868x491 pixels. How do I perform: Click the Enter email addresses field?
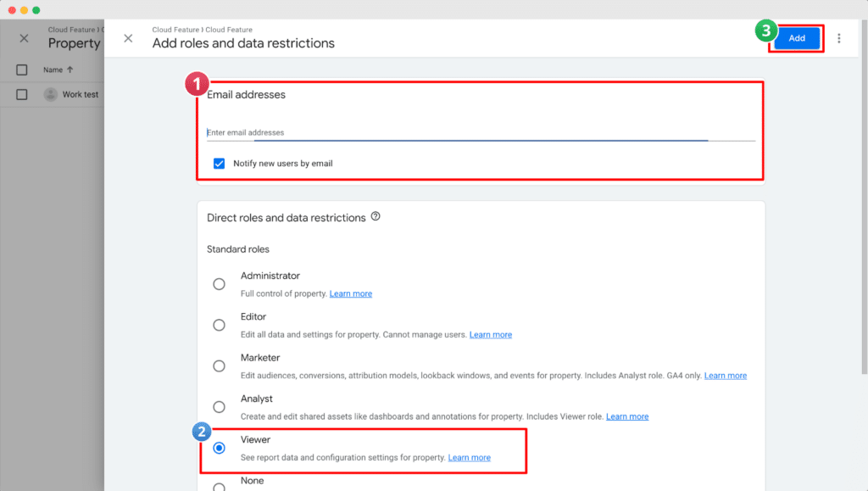(339, 133)
